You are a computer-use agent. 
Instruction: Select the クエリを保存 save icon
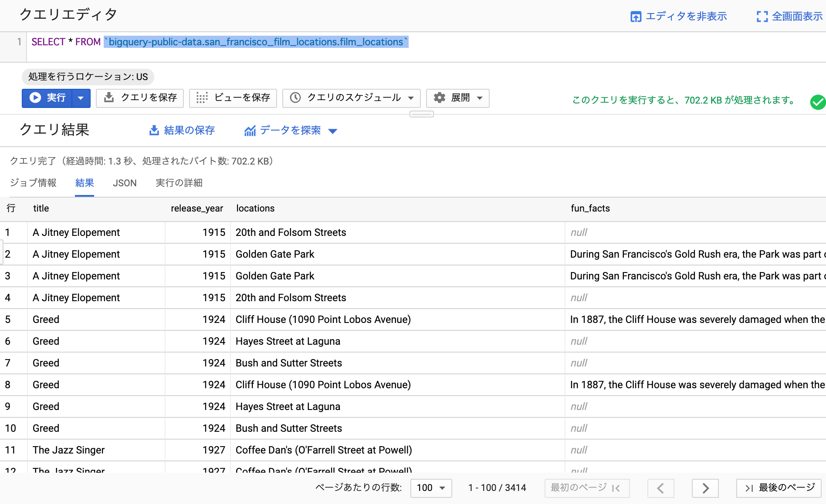pyautogui.click(x=108, y=98)
